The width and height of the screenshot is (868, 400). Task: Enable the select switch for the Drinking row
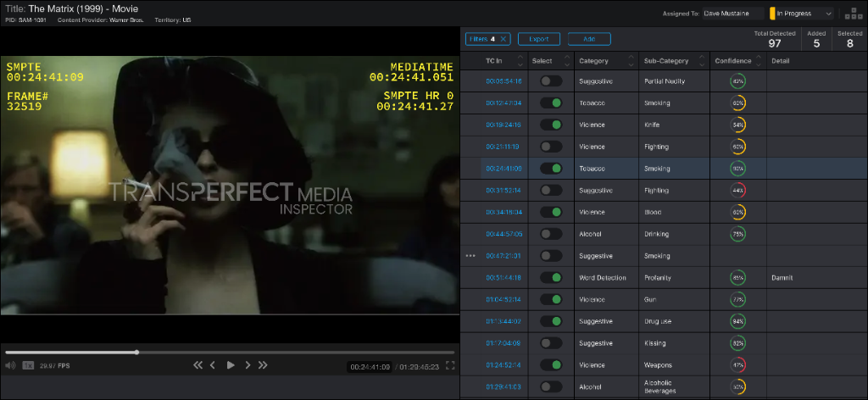pos(551,234)
